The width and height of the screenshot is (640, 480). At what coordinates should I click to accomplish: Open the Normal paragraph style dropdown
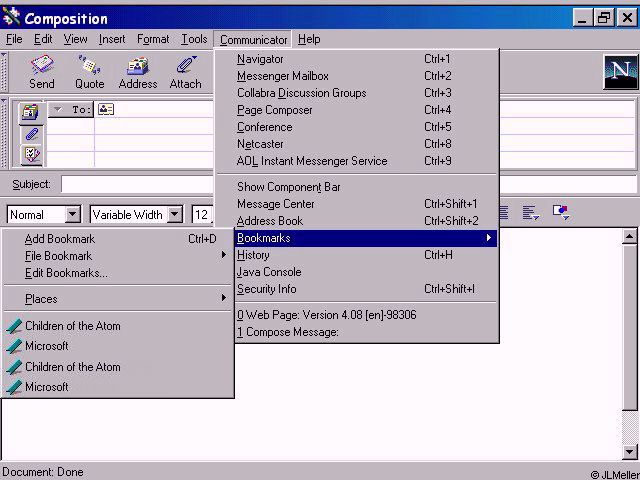pyautogui.click(x=73, y=214)
